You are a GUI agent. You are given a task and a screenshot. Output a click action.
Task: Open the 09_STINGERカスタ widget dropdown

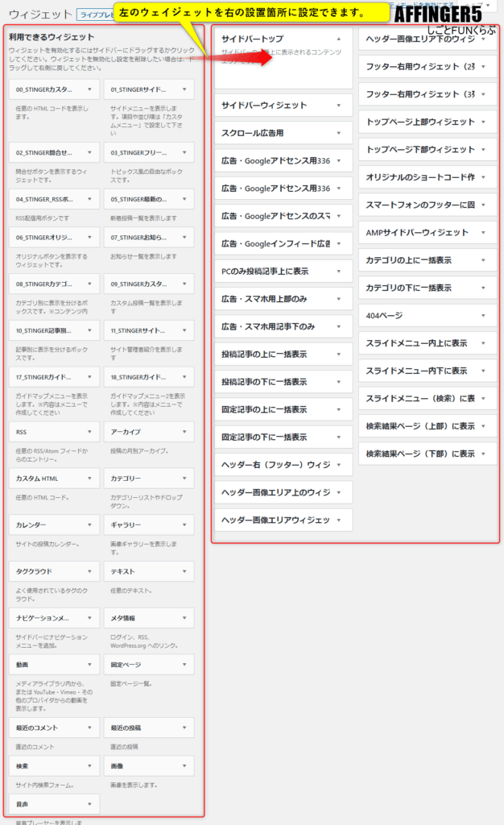[184, 284]
